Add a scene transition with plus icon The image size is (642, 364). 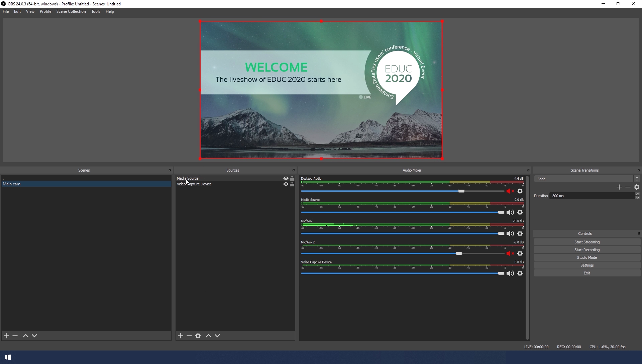[x=619, y=187]
